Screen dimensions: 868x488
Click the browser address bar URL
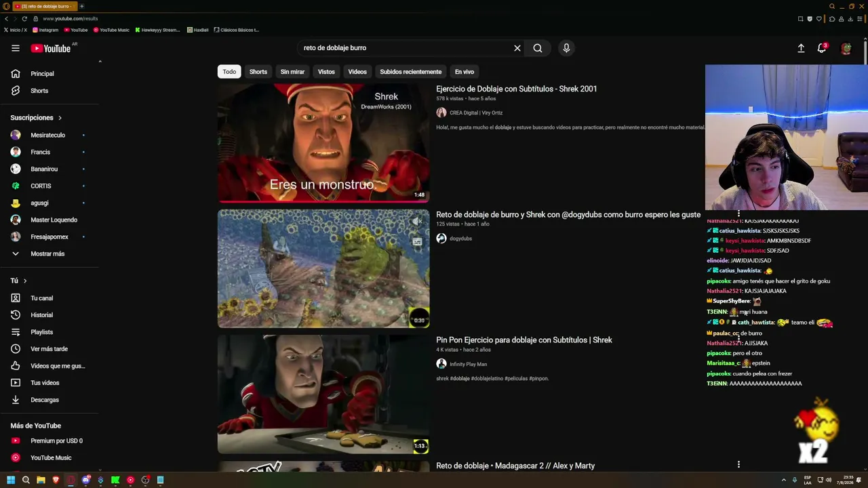(71, 19)
